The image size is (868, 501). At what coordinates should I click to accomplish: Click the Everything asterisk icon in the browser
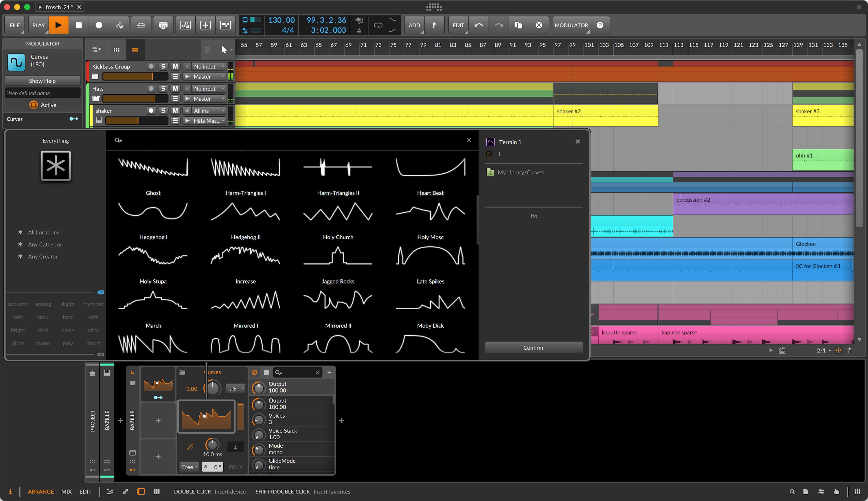pyautogui.click(x=55, y=166)
